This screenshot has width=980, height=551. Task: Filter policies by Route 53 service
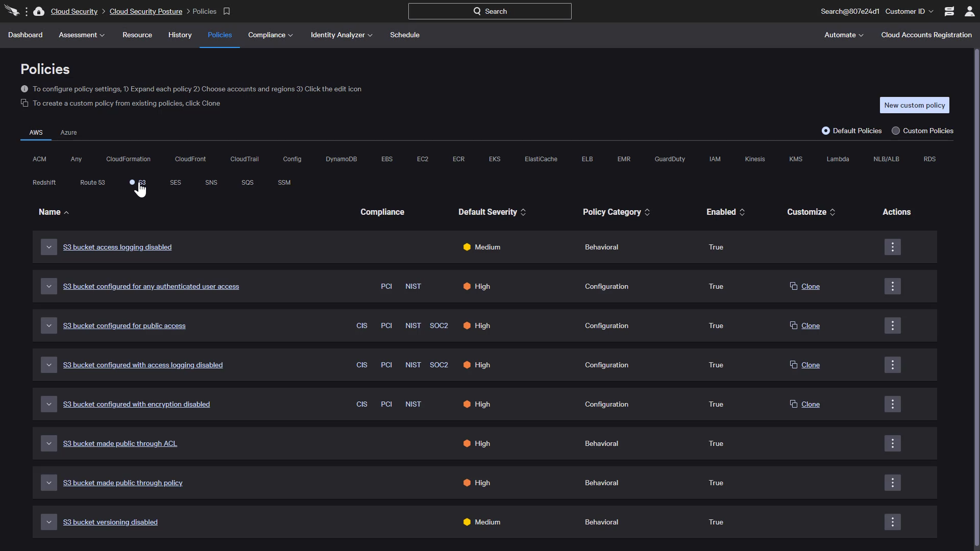point(92,183)
